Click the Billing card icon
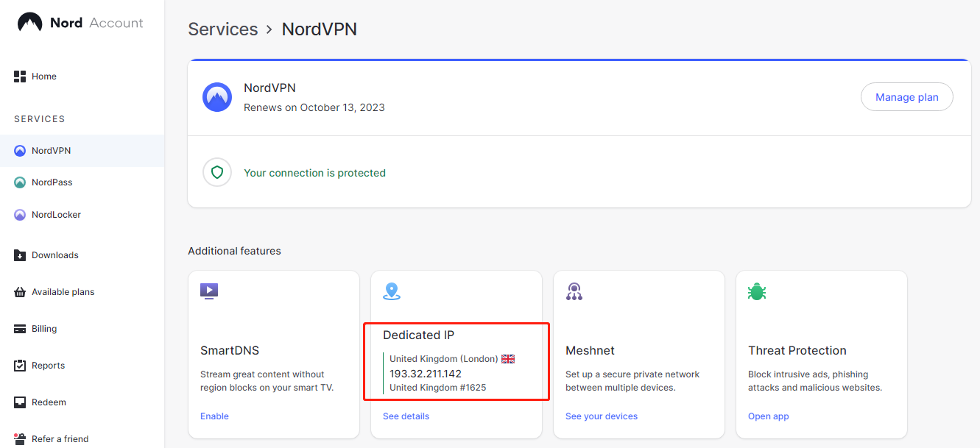The image size is (980, 448). coord(20,329)
